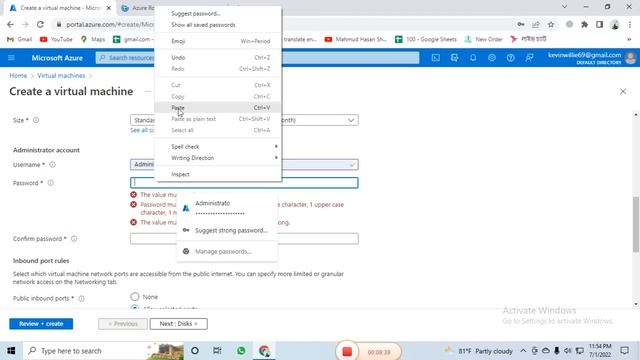Viewport: 640px width, 360px height.
Task: Click the share page icon in address bar
Action: point(536,24)
